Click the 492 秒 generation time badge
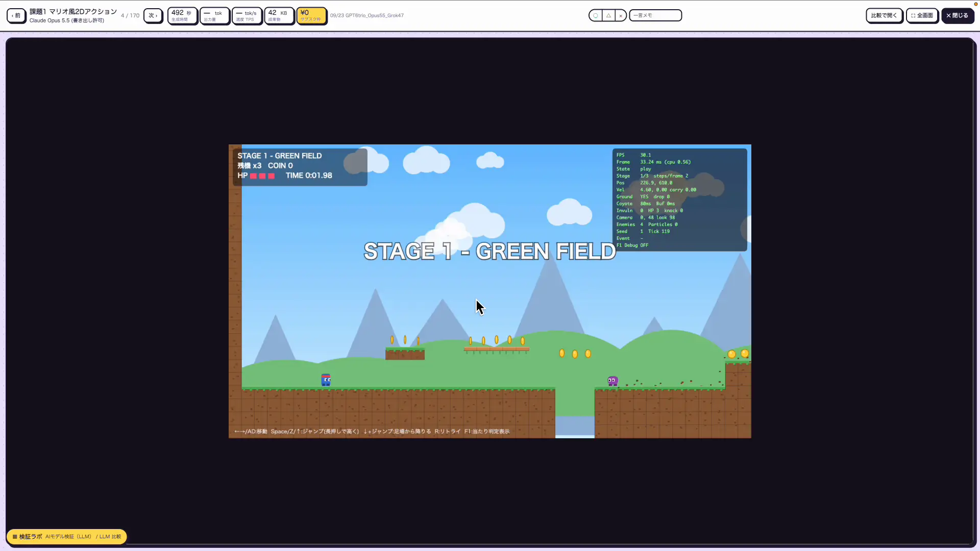This screenshot has height=551, width=980. [x=182, y=15]
